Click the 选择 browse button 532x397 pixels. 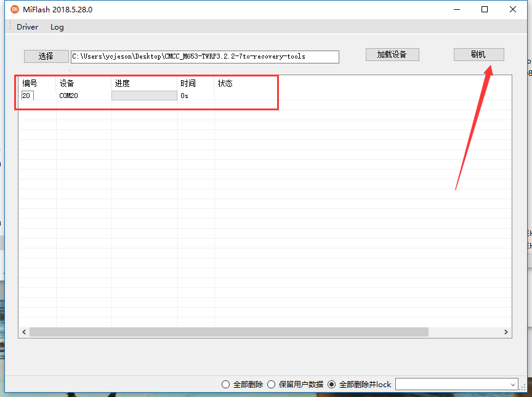click(x=46, y=56)
